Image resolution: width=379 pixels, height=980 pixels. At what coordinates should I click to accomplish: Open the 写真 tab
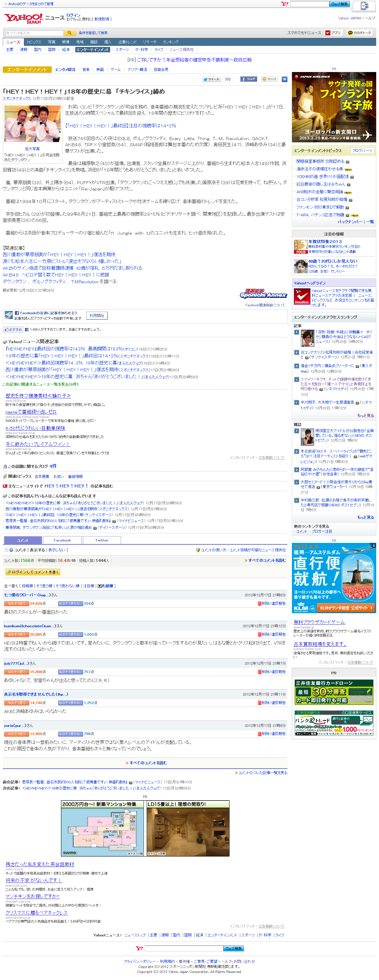(x=52, y=42)
